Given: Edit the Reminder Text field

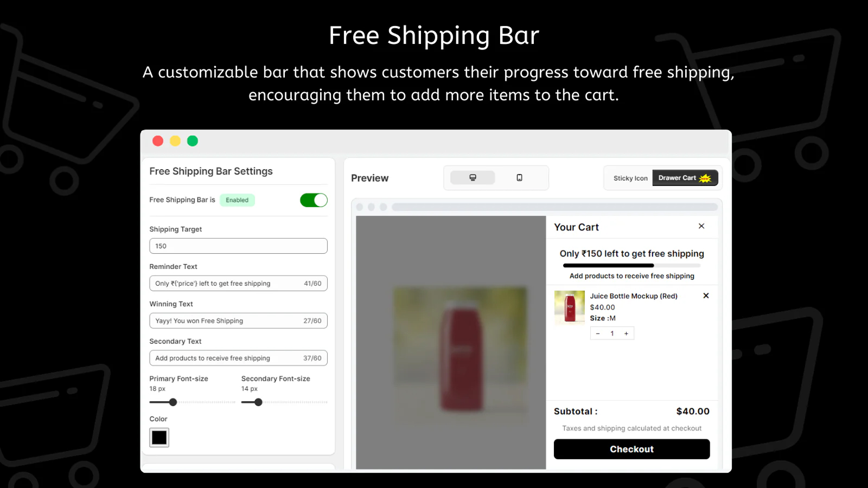Looking at the screenshot, I should coord(228,284).
